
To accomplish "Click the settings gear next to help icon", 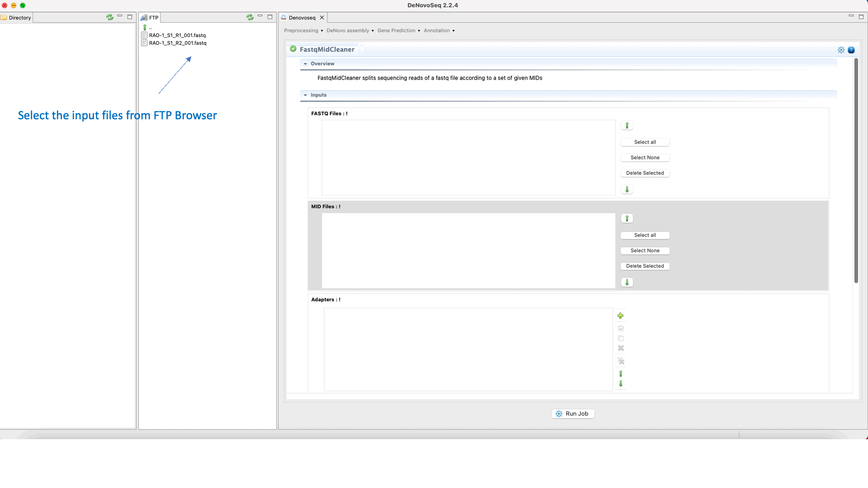I will click(841, 50).
